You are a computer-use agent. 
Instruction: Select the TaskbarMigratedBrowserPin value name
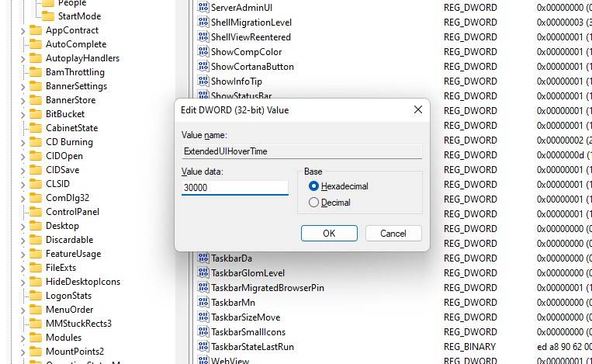[268, 288]
